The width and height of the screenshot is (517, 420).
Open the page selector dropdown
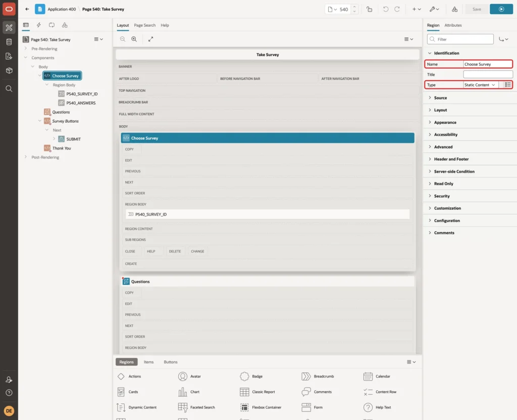point(332,9)
